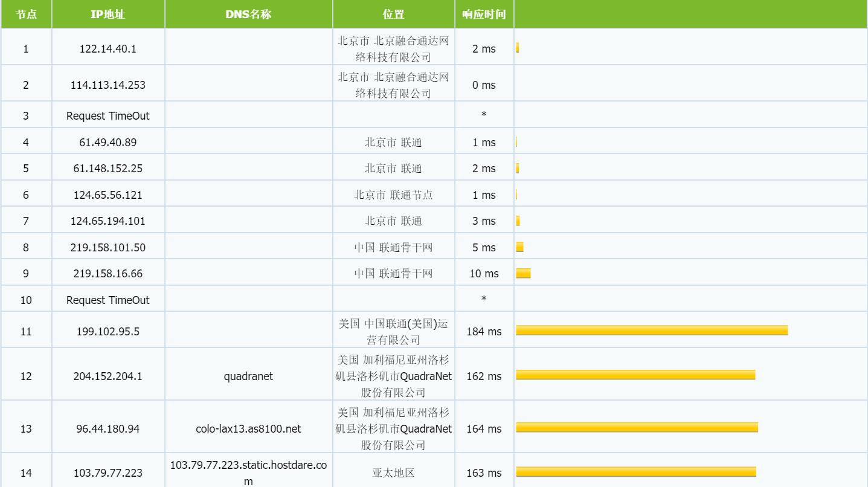Select IP address 103.79.77.223
Viewport: 868px width, 487px height.
coord(108,473)
